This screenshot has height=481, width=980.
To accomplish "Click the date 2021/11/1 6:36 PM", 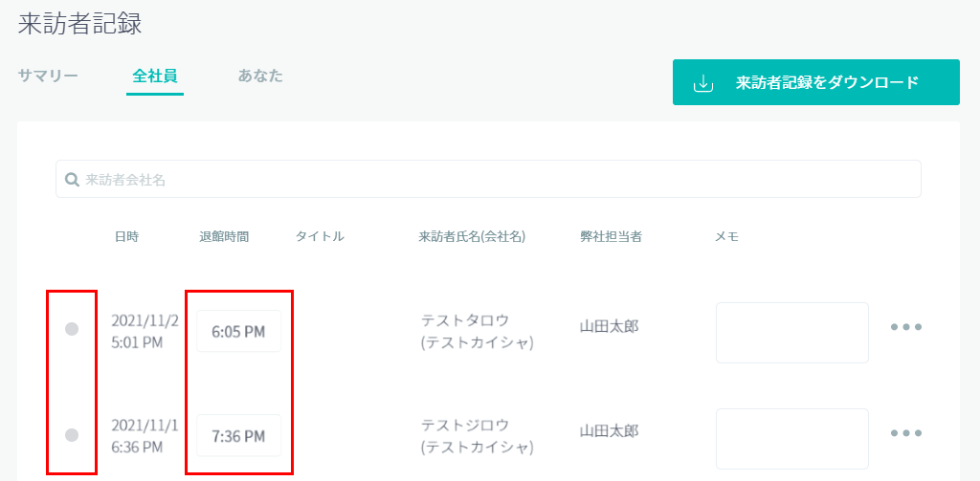I will tap(145, 436).
